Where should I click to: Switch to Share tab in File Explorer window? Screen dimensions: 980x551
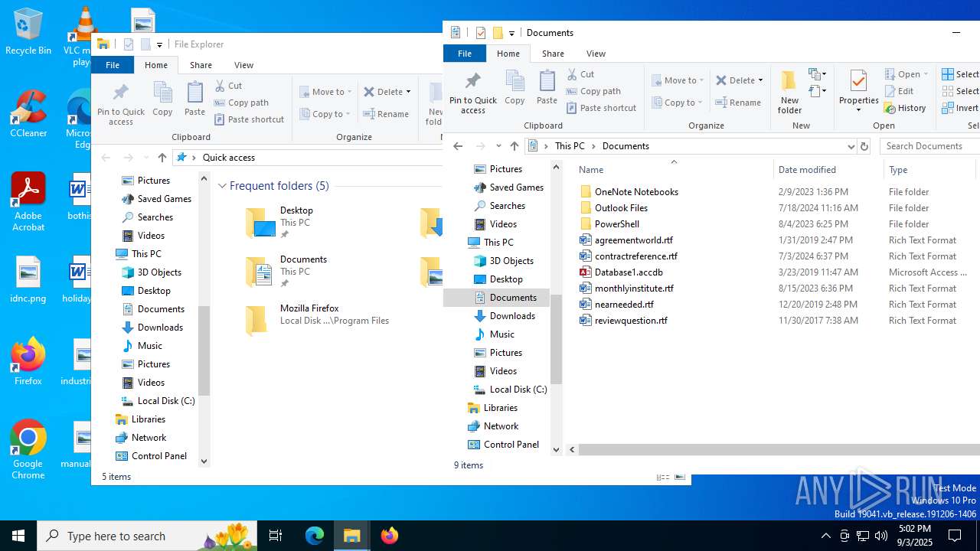[201, 65]
